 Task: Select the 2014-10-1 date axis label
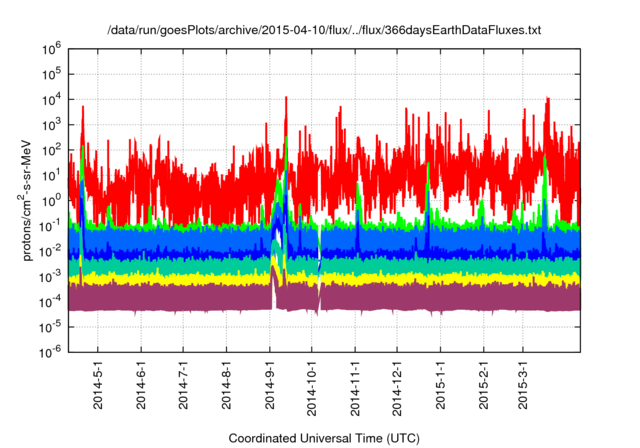pos(312,388)
